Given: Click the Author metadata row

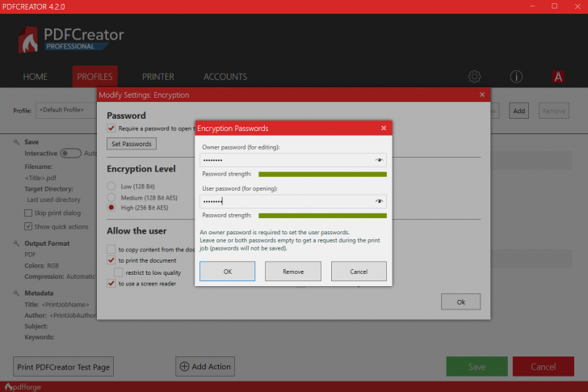Looking at the screenshot, I should click(61, 315).
